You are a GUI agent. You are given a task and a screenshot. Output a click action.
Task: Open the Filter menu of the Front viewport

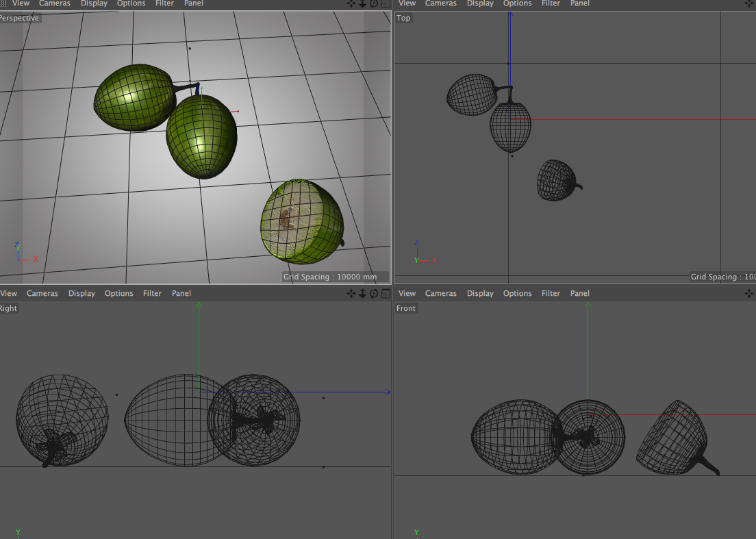click(551, 293)
